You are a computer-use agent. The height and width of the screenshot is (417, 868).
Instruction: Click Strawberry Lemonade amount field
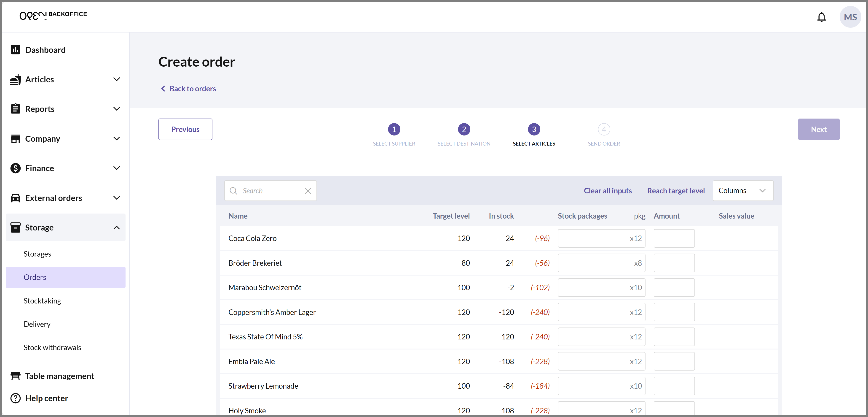click(x=674, y=386)
